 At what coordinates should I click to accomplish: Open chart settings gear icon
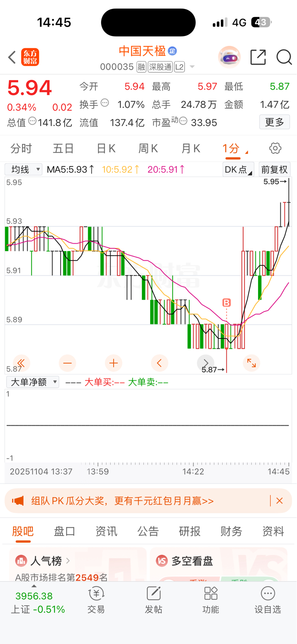[x=275, y=148]
